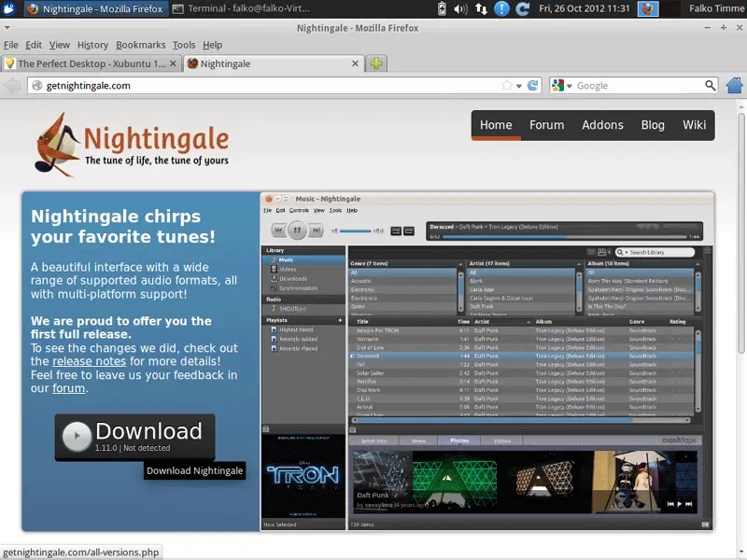Click the play icon on the Download button
747x560 pixels.
(x=77, y=436)
